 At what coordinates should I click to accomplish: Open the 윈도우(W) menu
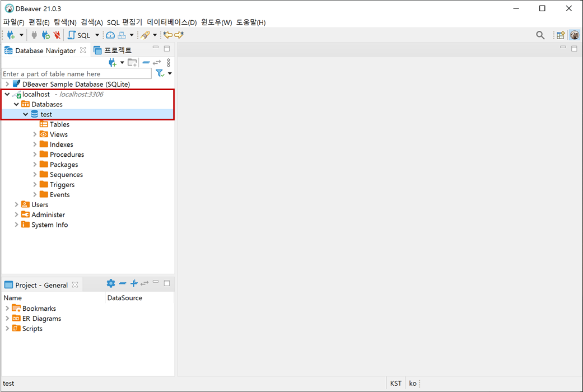point(216,22)
